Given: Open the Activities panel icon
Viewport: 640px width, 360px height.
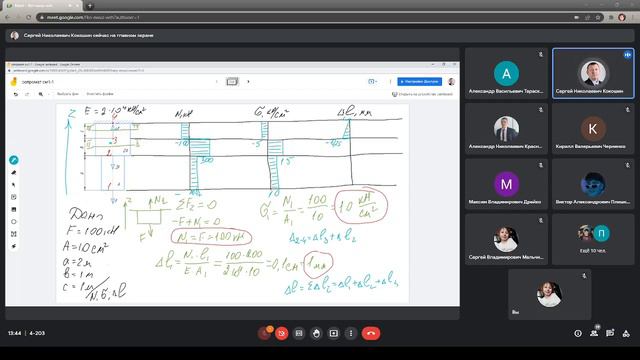Looking at the screenshot, I should click(x=626, y=333).
